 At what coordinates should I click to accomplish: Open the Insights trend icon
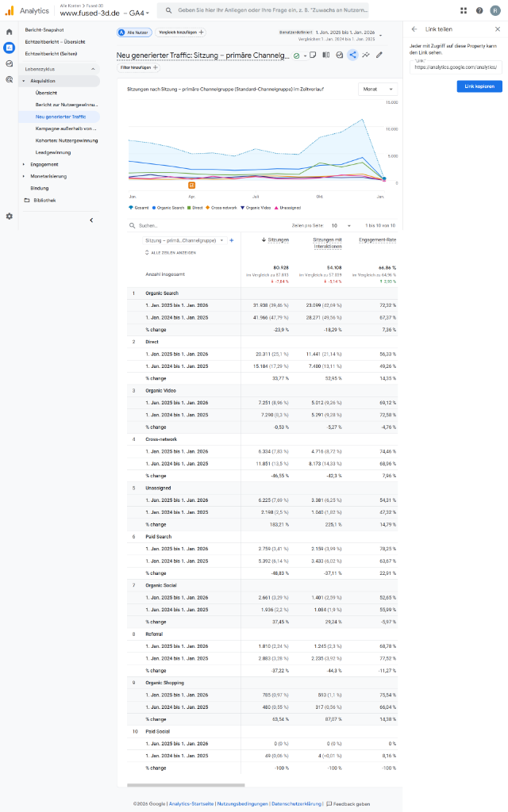[x=366, y=55]
